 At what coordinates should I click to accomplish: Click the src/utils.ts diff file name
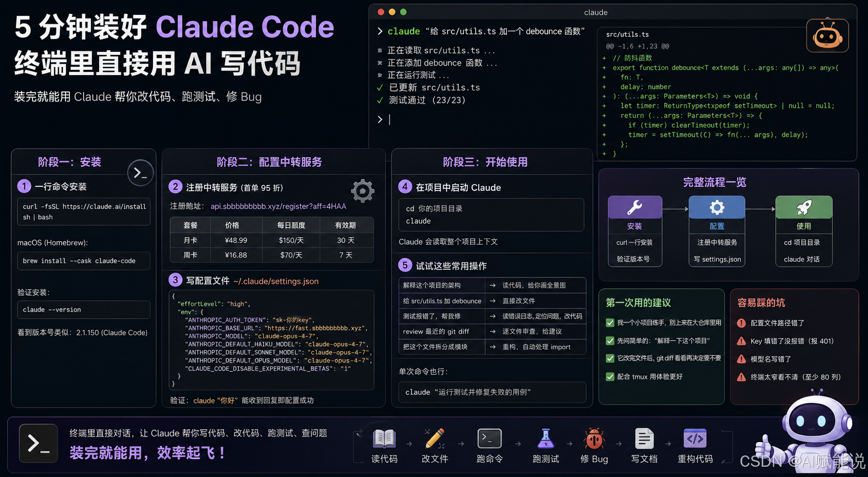(627, 34)
